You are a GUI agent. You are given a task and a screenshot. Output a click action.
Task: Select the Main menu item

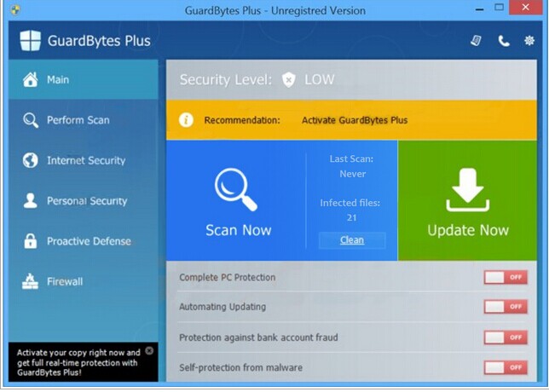click(x=84, y=79)
